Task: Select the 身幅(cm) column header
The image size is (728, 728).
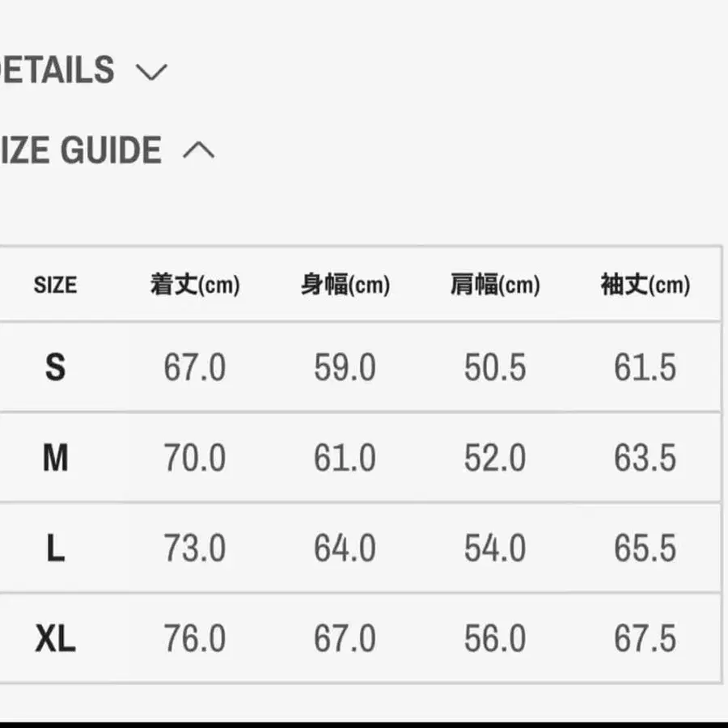Action: coord(345,285)
